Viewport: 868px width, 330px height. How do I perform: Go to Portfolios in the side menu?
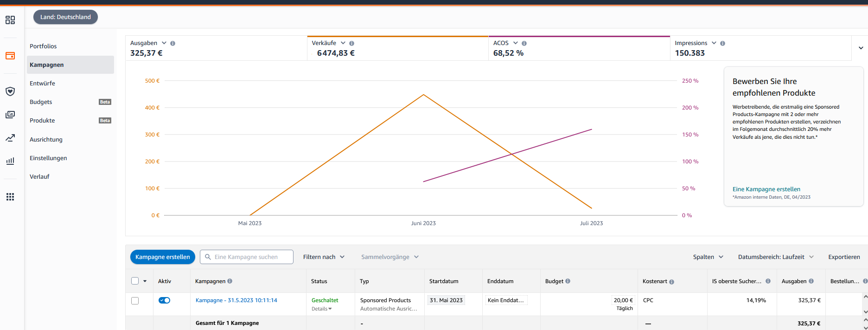pyautogui.click(x=43, y=46)
